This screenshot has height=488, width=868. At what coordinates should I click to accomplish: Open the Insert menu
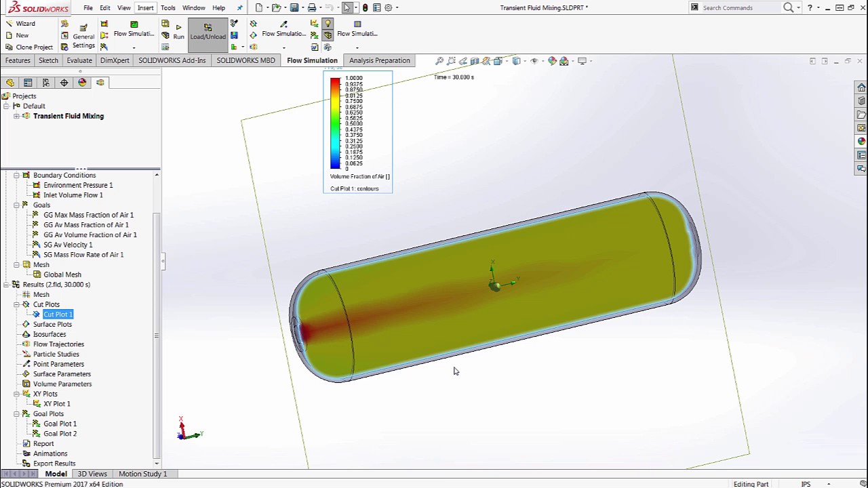[x=145, y=7]
